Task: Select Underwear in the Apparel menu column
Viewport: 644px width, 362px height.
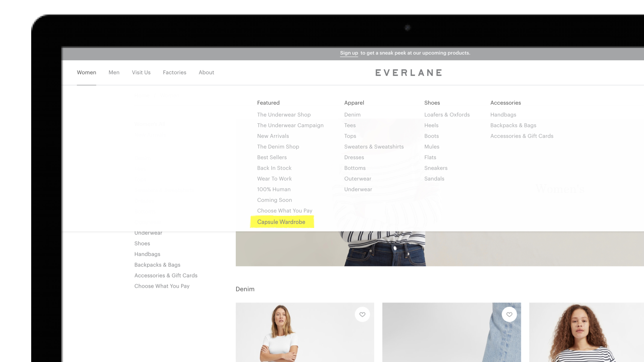Action: click(x=358, y=189)
